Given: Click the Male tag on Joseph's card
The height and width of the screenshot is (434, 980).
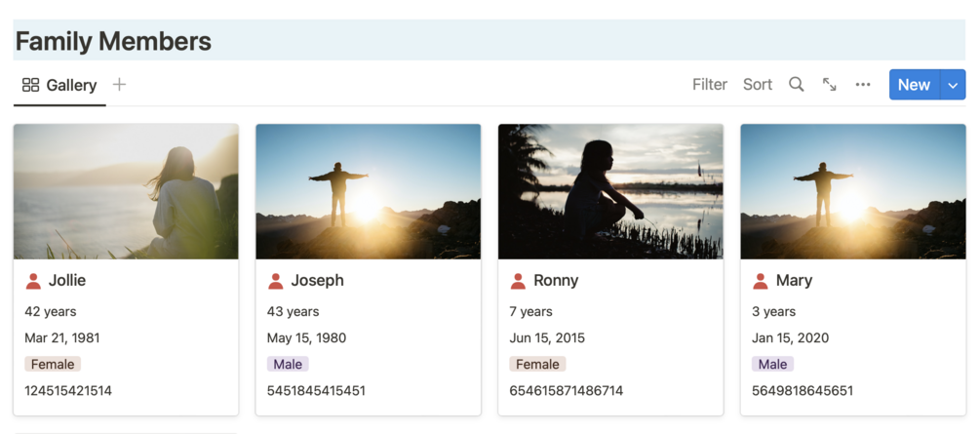Looking at the screenshot, I should [x=288, y=364].
